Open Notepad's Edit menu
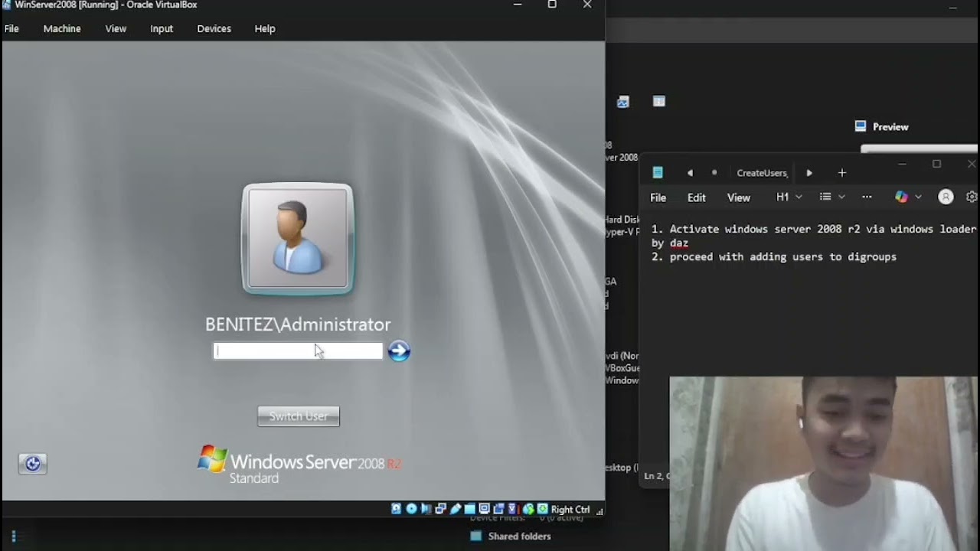The height and width of the screenshot is (551, 980). tap(697, 197)
